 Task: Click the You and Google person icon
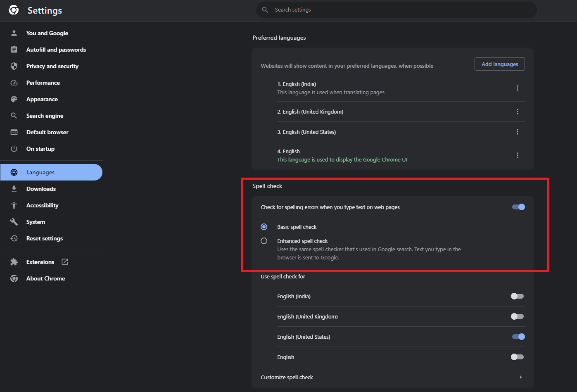click(14, 33)
